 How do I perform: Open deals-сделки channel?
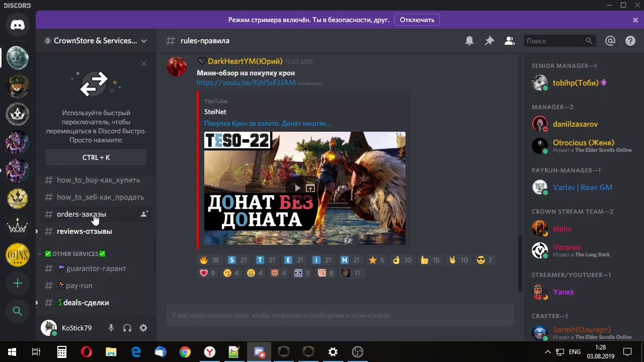pos(96,303)
